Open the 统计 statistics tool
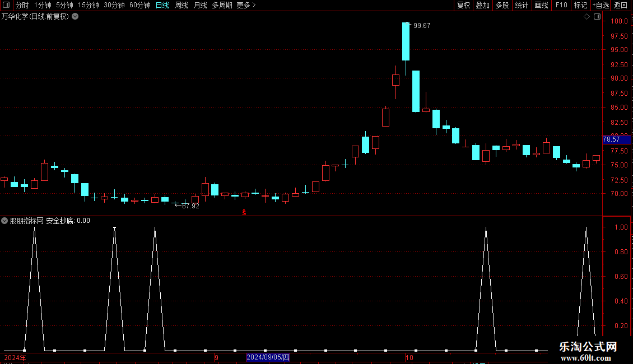633x364 pixels. point(522,5)
